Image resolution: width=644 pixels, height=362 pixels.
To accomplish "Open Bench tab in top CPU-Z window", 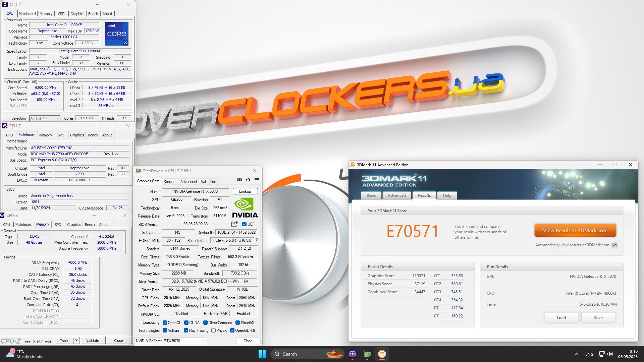I will pos(93,14).
